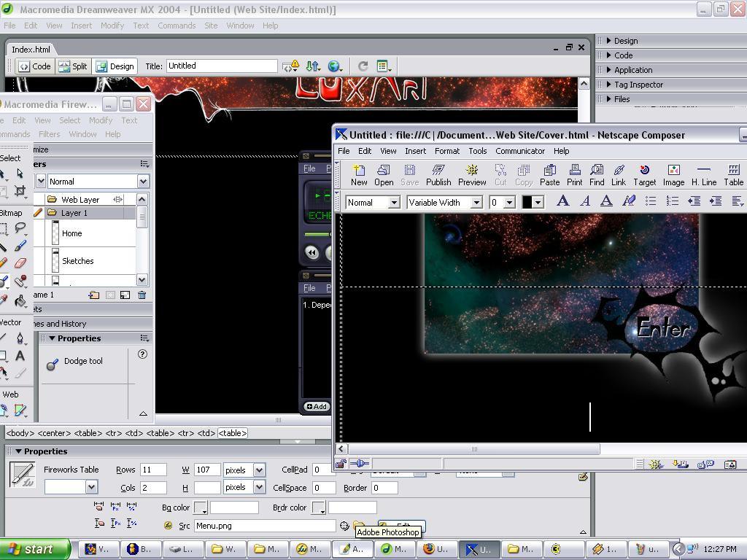Apply bullet list in Composer

(x=651, y=201)
